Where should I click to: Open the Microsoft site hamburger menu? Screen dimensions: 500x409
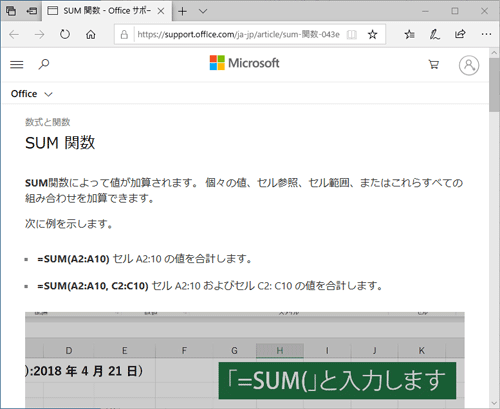pos(17,64)
